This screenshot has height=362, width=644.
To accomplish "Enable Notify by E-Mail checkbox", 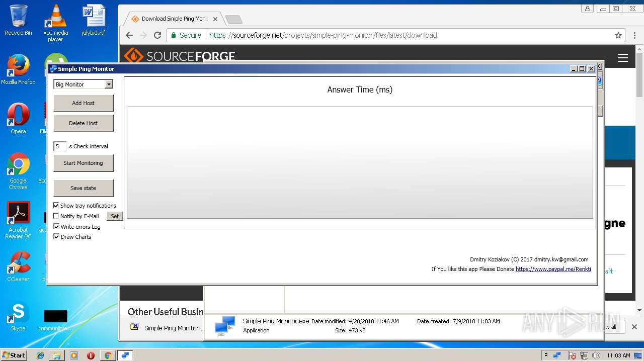I will click(x=56, y=216).
